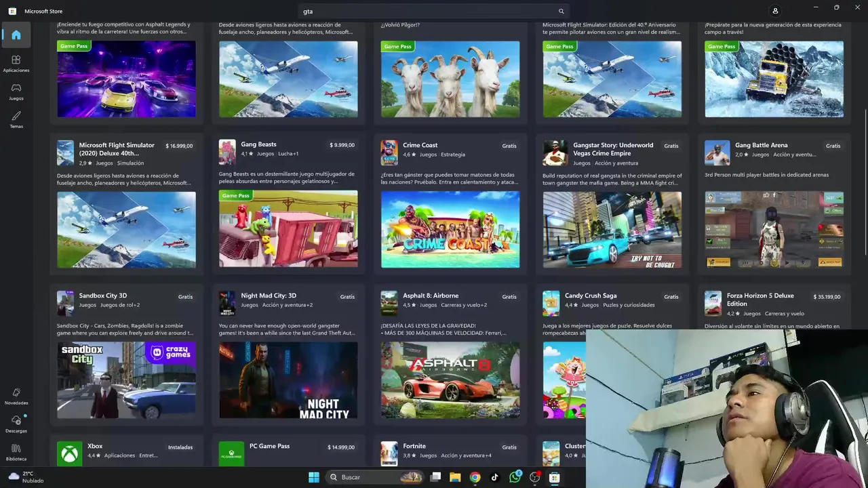Click the Asphalt Legends neon cars thumbnail
This screenshot has width=868, height=488.
126,79
